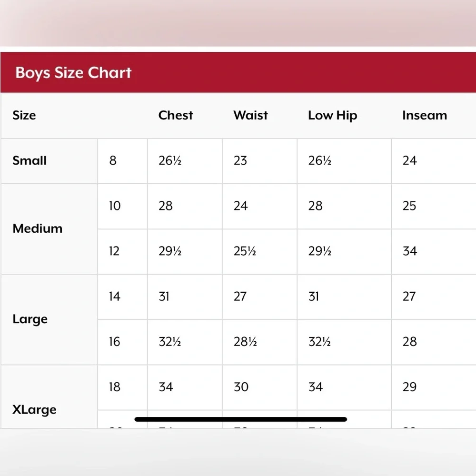
Task: Select the Size column header
Action: pyautogui.click(x=24, y=115)
